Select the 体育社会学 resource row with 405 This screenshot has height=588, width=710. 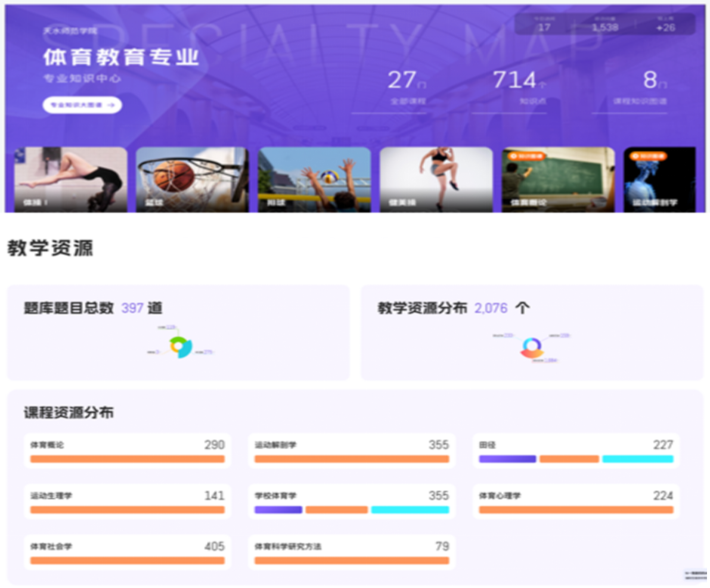click(127, 552)
